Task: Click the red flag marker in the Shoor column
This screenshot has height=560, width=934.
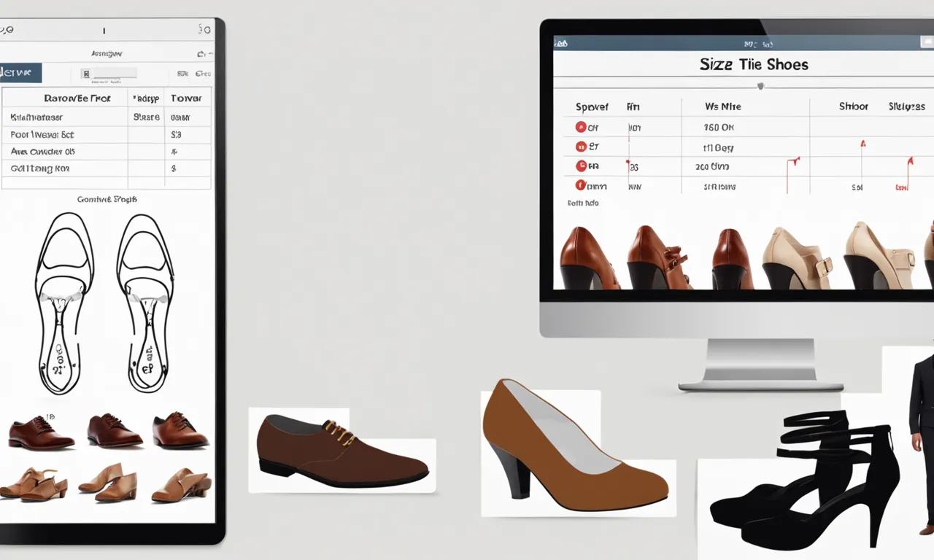Action: [x=862, y=144]
